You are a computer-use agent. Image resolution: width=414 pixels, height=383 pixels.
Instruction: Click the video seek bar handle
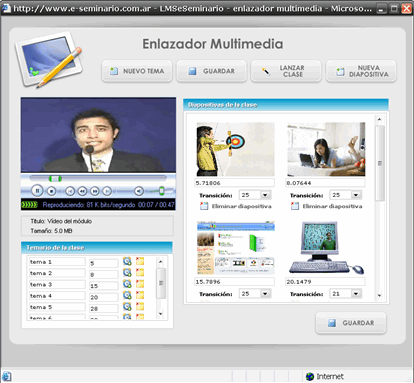click(x=55, y=179)
